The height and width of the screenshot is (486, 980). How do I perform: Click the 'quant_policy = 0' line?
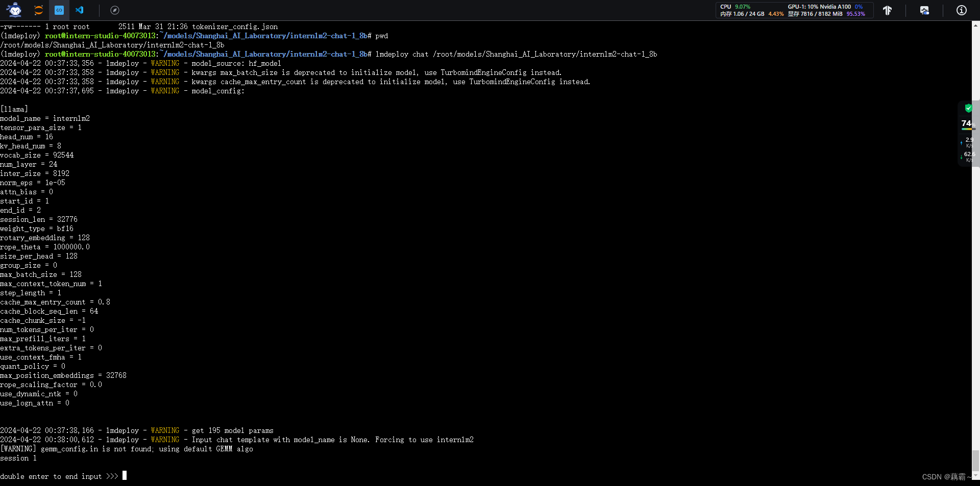[x=33, y=366]
